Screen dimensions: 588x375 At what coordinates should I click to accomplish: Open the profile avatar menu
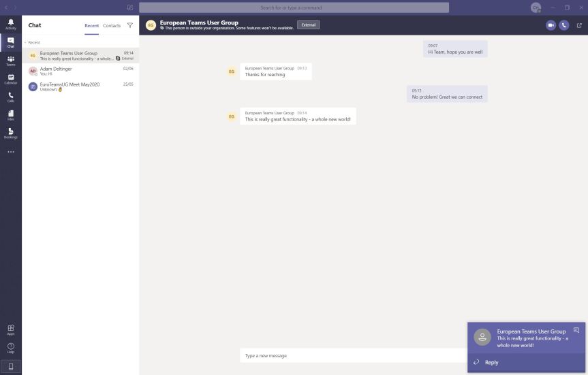(x=536, y=7)
